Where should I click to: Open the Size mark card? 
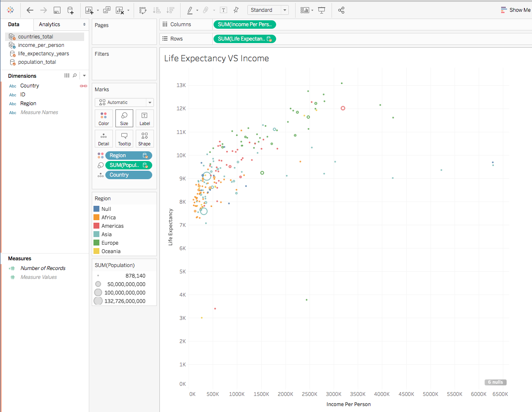pyautogui.click(x=124, y=118)
